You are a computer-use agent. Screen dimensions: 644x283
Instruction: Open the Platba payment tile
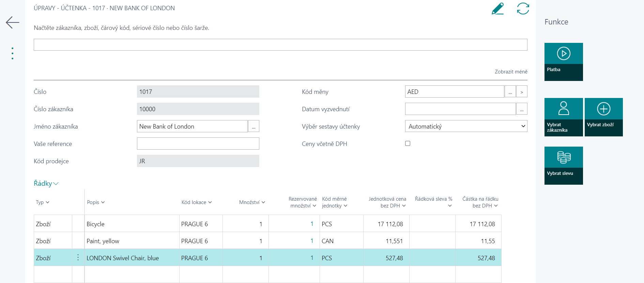tap(563, 62)
